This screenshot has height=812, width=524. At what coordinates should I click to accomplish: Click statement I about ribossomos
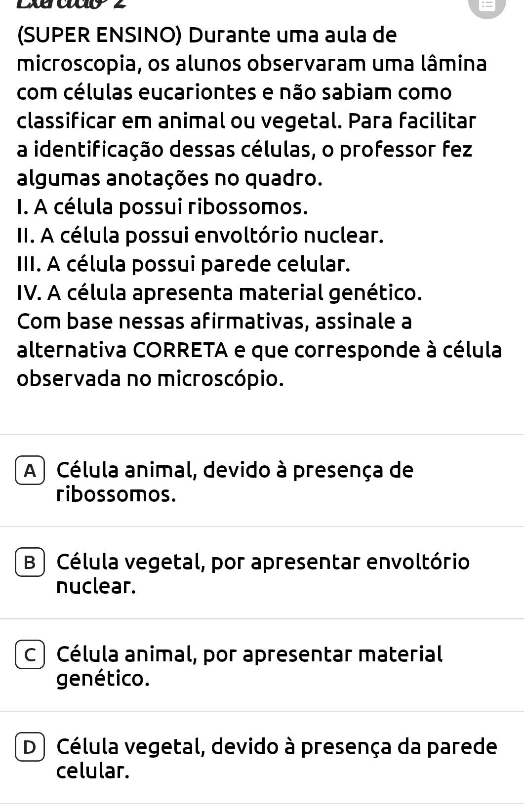click(x=162, y=207)
